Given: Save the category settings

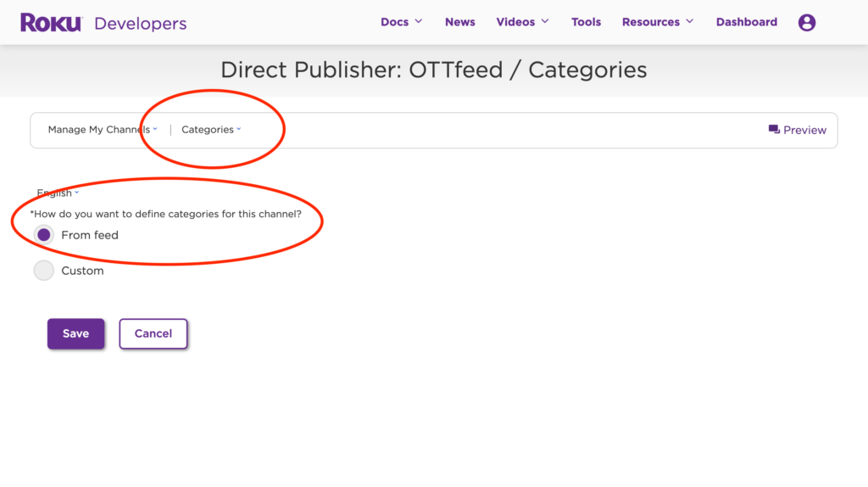Looking at the screenshot, I should click(75, 333).
